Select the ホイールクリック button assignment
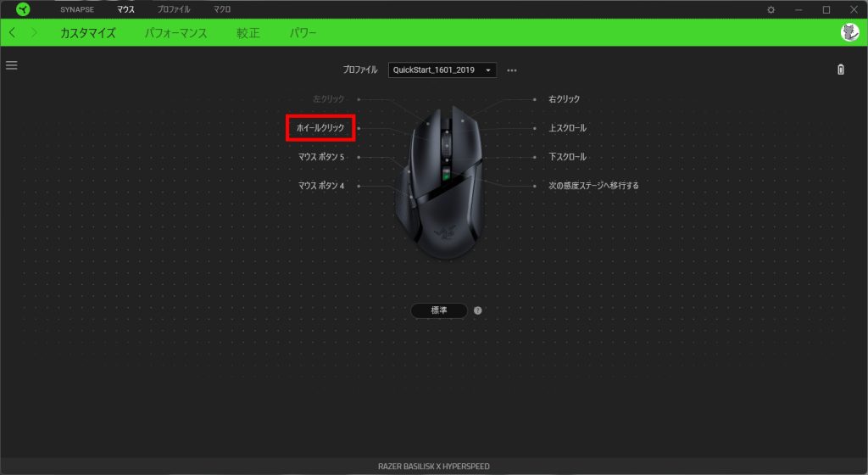 point(320,128)
